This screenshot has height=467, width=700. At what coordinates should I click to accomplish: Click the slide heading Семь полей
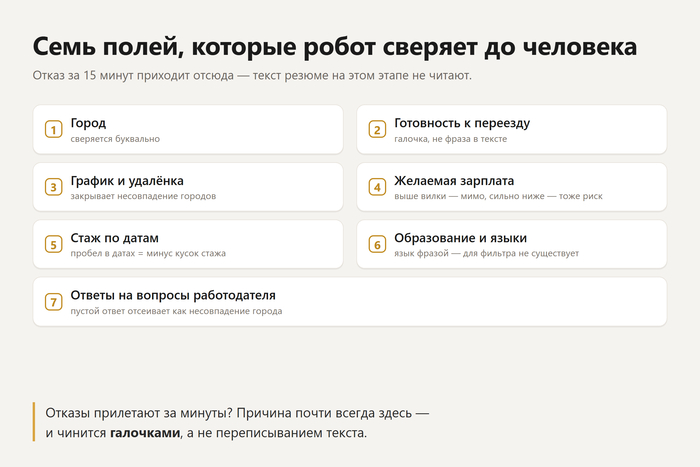[335, 46]
